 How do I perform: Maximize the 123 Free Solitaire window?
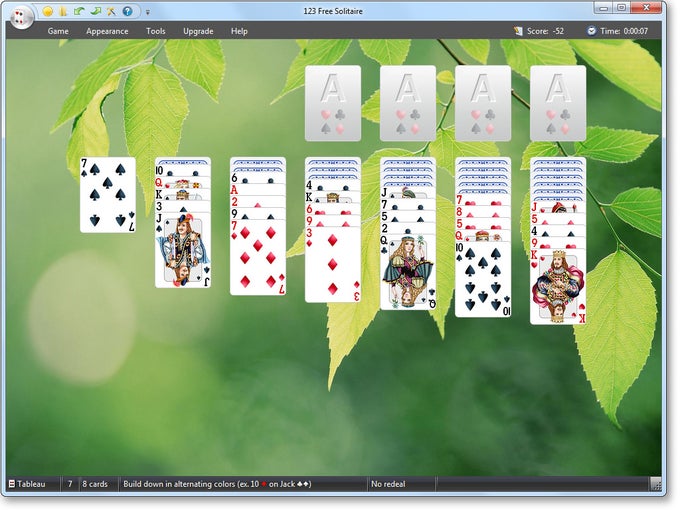(621, 8)
